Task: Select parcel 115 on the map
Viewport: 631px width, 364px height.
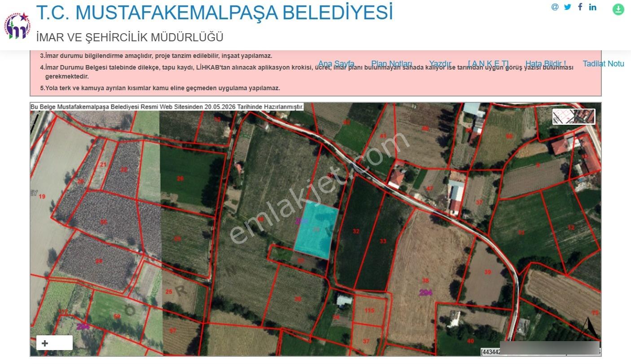Action: pyautogui.click(x=369, y=311)
